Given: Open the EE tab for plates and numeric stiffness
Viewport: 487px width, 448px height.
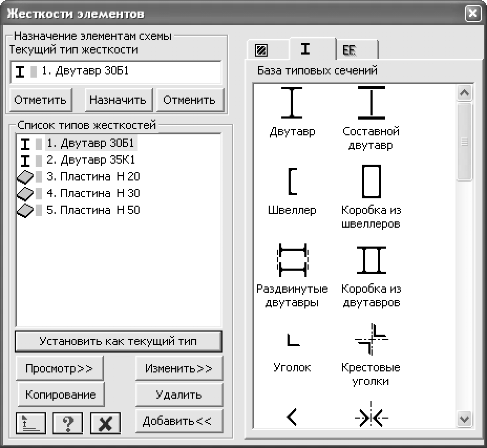Looking at the screenshot, I should tap(357, 50).
